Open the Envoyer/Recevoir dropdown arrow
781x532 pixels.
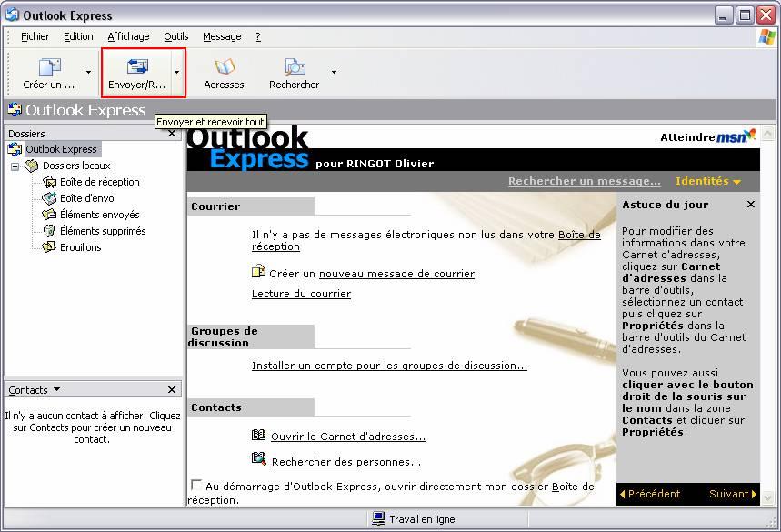[x=176, y=72]
